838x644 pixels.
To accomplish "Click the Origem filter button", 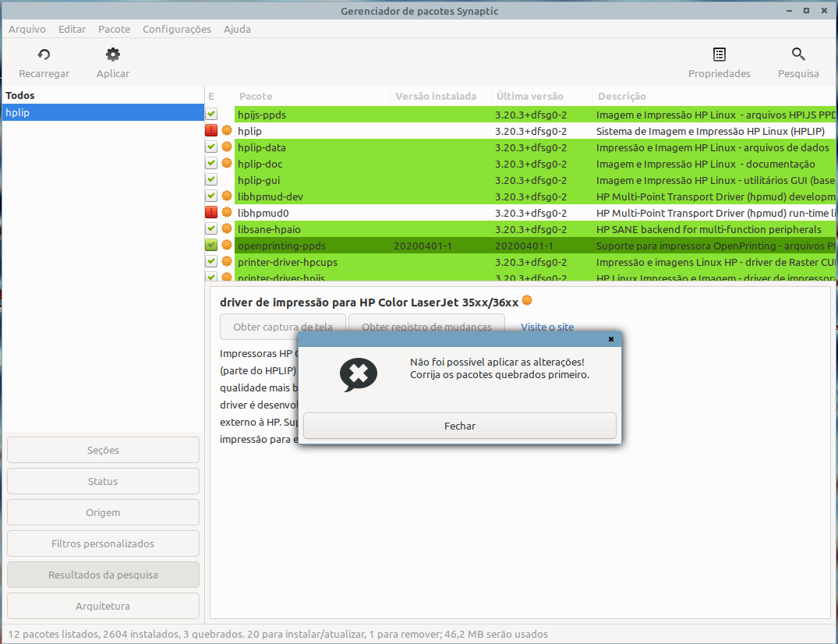I will click(103, 512).
